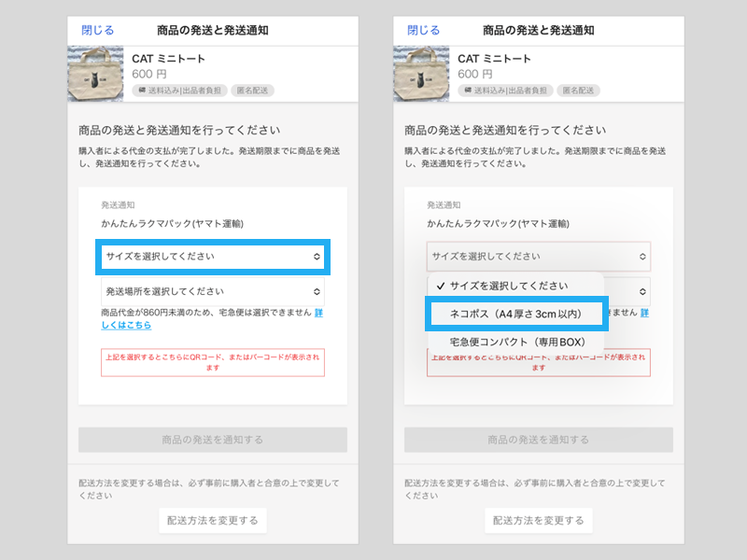Open the CAT tote thumbnail in right screen
The width and height of the screenshot is (747, 560).
coord(421,74)
